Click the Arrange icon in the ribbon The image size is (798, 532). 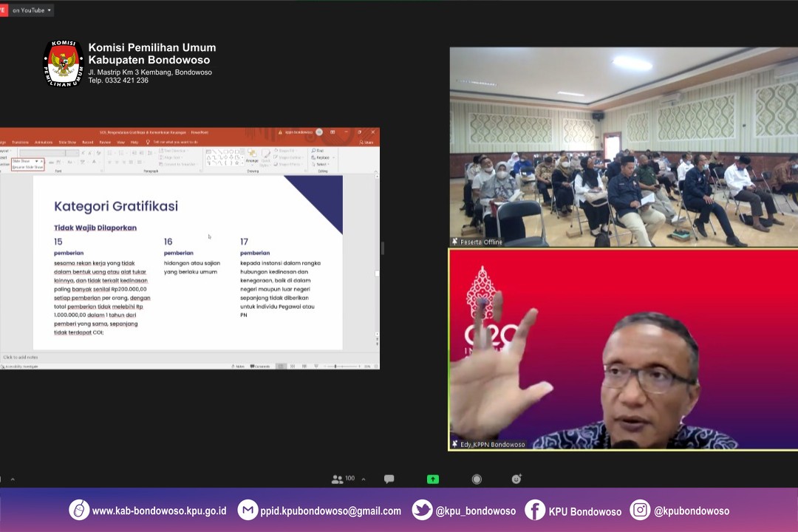(x=252, y=156)
